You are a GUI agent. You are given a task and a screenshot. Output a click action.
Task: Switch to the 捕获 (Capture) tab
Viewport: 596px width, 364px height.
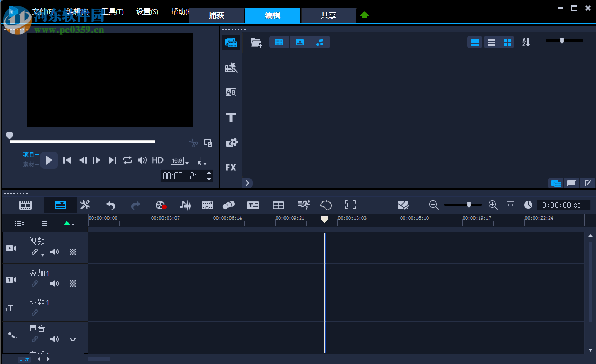point(216,16)
